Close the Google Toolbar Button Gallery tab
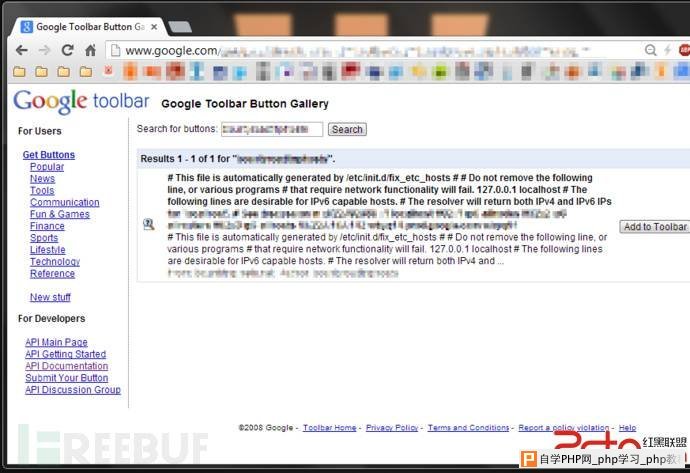The width and height of the screenshot is (690, 473). [154, 27]
